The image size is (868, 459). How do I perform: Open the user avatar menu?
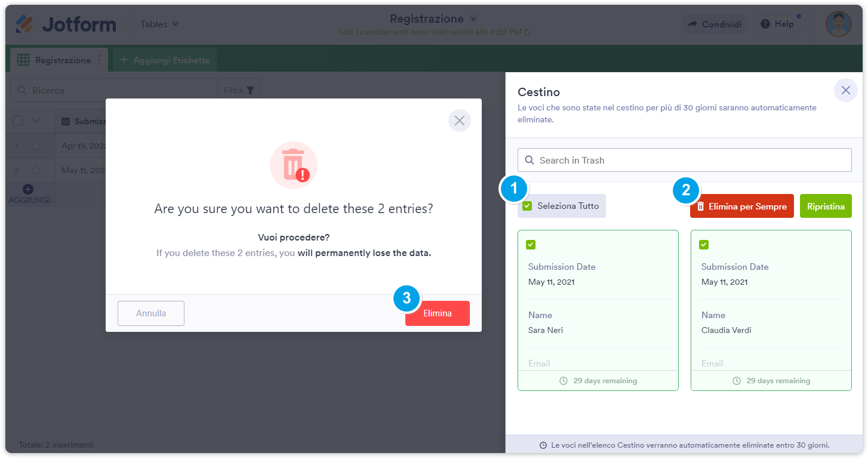(838, 24)
